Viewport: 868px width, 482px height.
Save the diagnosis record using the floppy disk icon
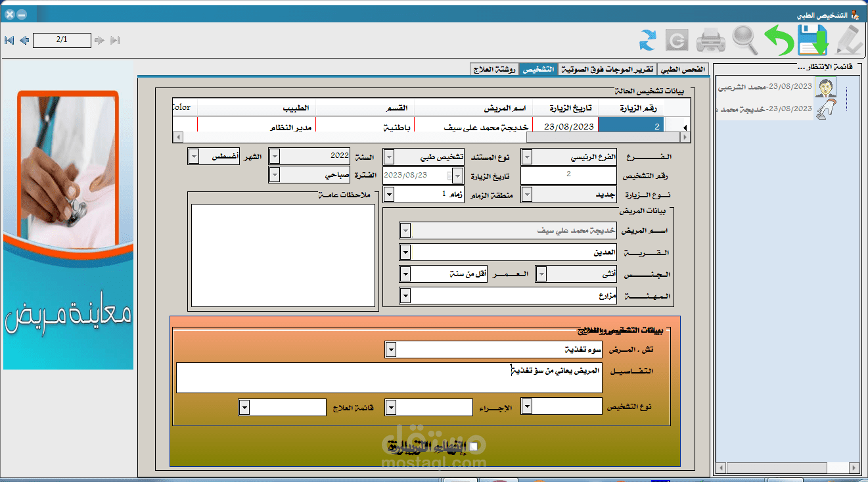(813, 39)
